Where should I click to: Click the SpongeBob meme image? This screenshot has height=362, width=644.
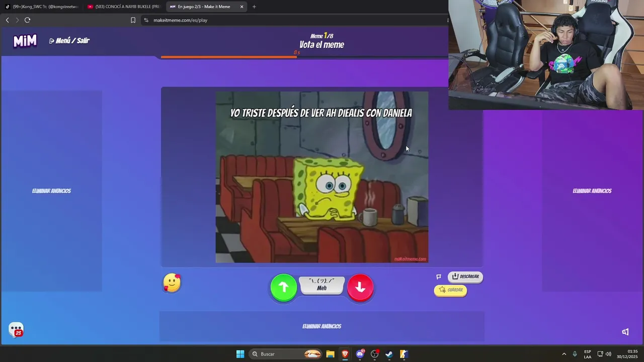[x=321, y=177]
